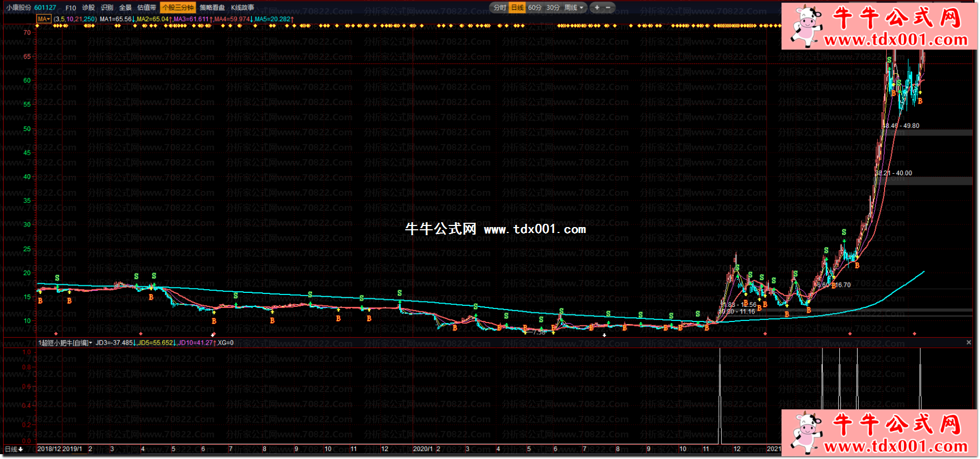980x459 pixels.
Task: Switch to 60分 minute period
Action: (x=534, y=8)
